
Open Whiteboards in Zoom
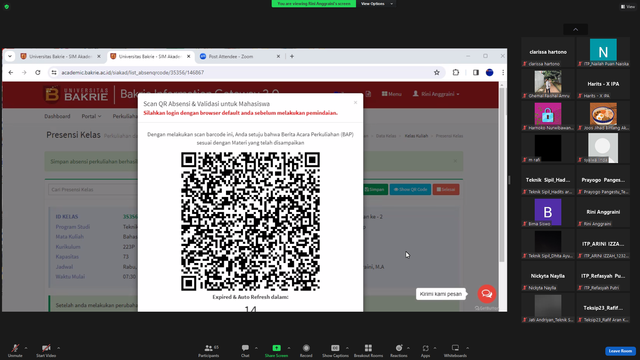[455, 350]
